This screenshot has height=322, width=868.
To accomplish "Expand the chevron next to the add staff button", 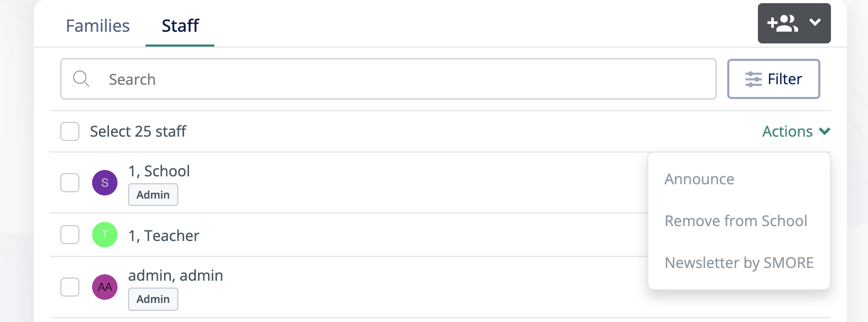I will 814,23.
